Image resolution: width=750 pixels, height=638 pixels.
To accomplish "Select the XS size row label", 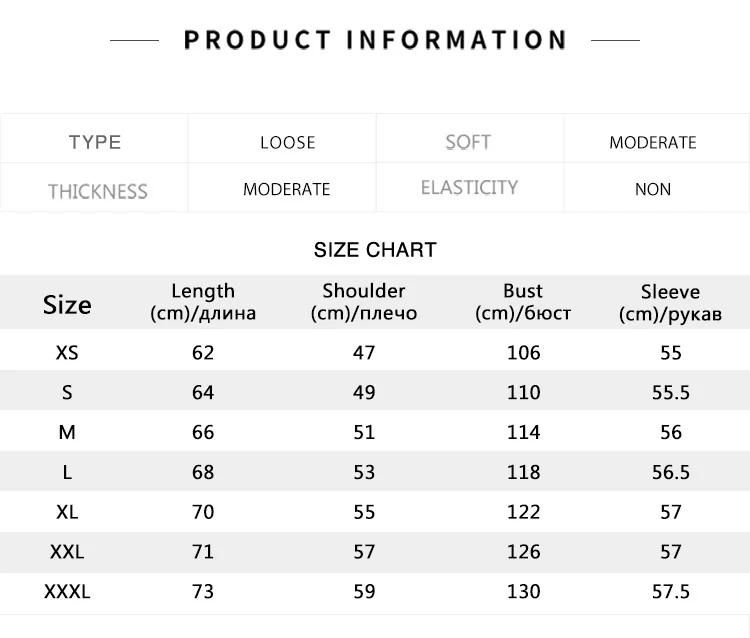I will point(67,352).
